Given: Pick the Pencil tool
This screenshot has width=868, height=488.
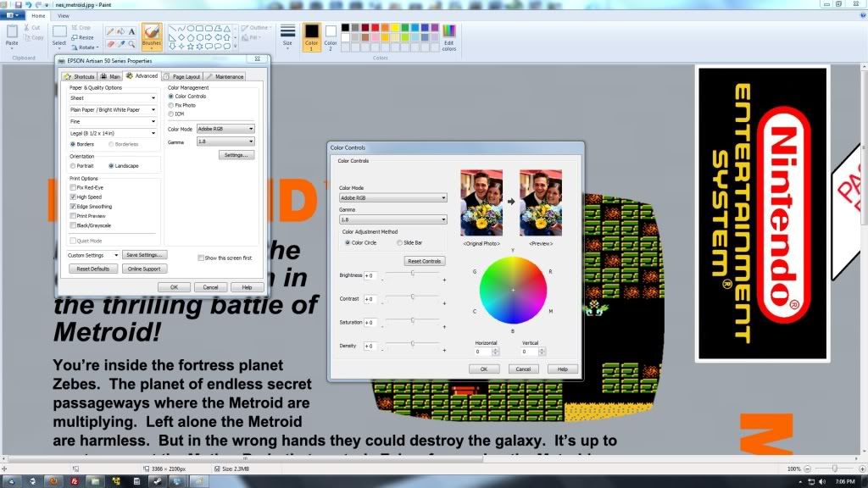Looking at the screenshot, I should point(109,31).
